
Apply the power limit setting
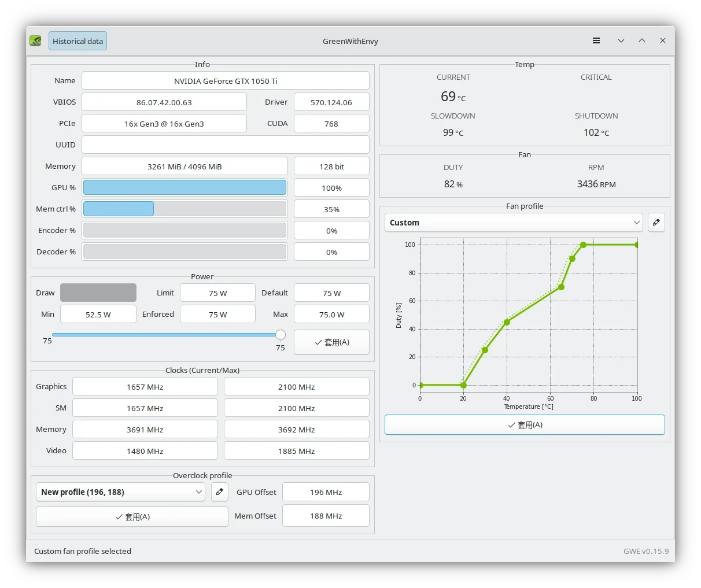point(331,342)
